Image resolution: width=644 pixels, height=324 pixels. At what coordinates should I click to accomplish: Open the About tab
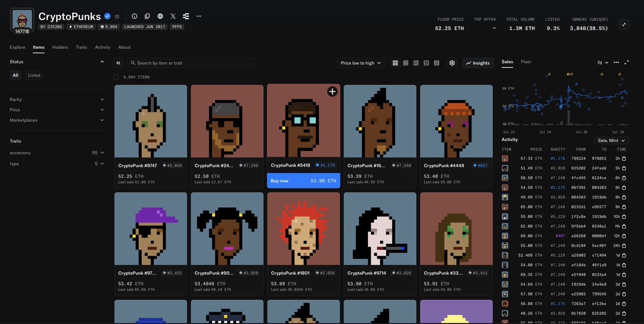point(125,47)
